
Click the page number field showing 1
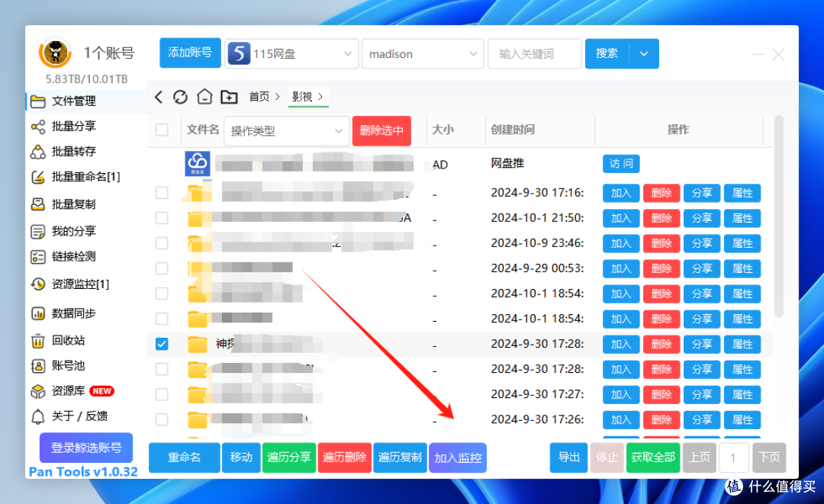click(734, 457)
